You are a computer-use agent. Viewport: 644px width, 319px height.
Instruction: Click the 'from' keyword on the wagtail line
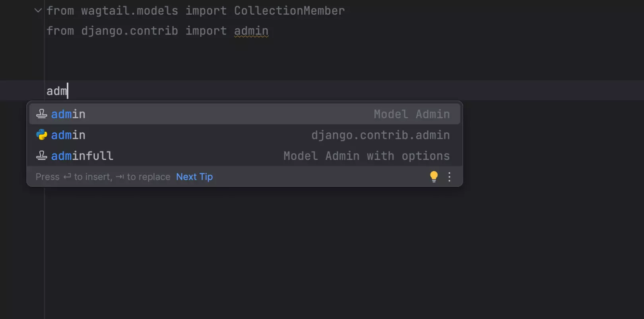coord(60,11)
